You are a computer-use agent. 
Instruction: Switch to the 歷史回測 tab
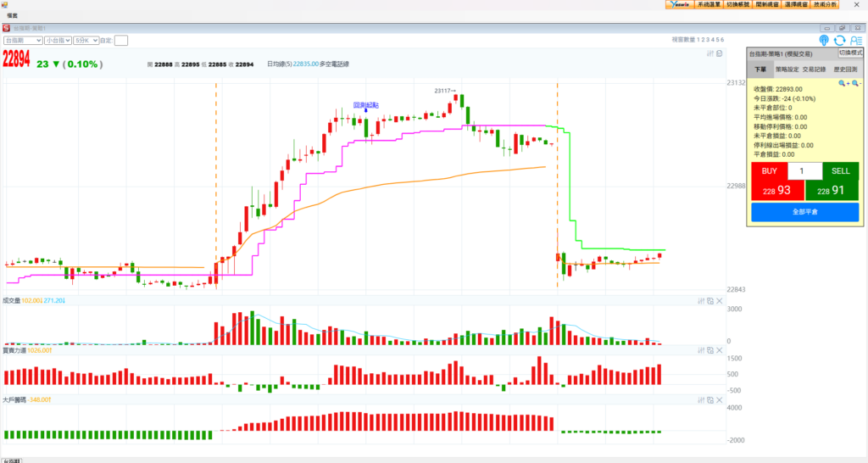(845, 70)
